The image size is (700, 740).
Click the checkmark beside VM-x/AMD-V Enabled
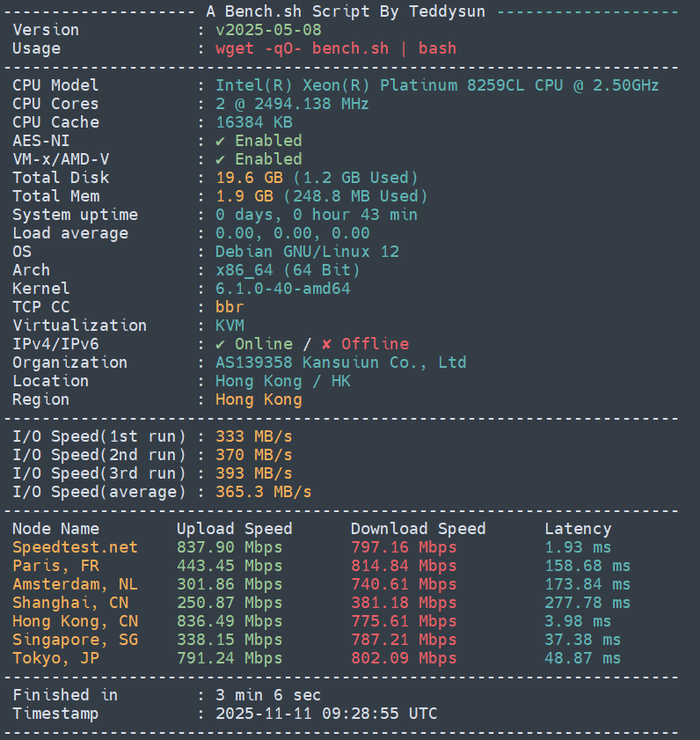(221, 159)
